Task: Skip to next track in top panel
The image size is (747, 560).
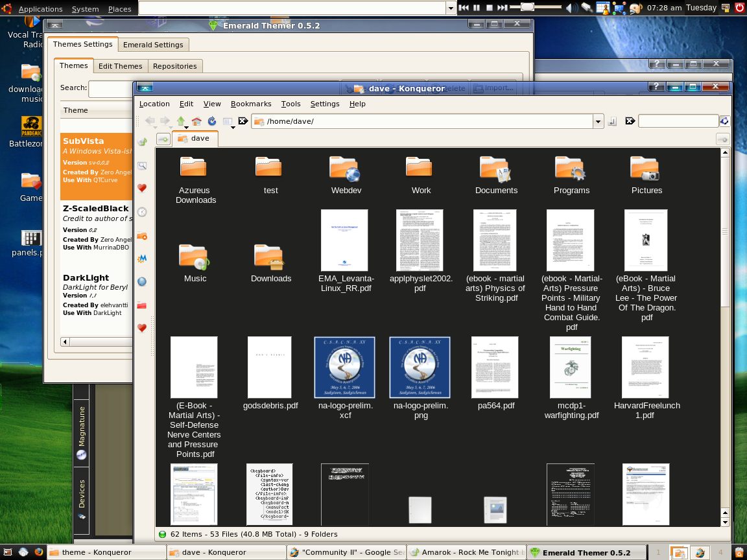Action: click(502, 8)
